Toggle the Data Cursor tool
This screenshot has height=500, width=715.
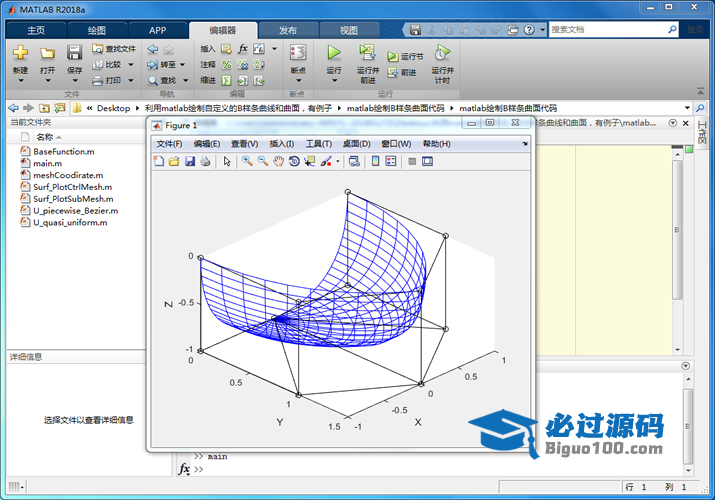tap(310, 161)
